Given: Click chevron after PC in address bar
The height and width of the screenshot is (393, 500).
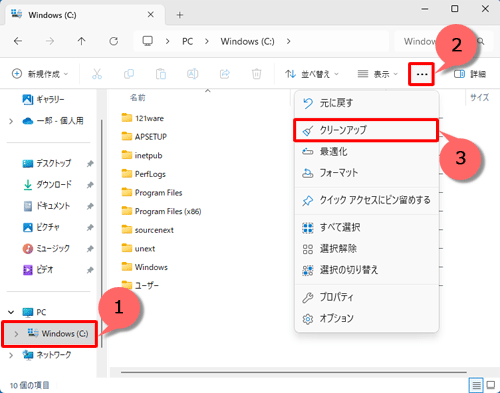Looking at the screenshot, I should point(207,41).
